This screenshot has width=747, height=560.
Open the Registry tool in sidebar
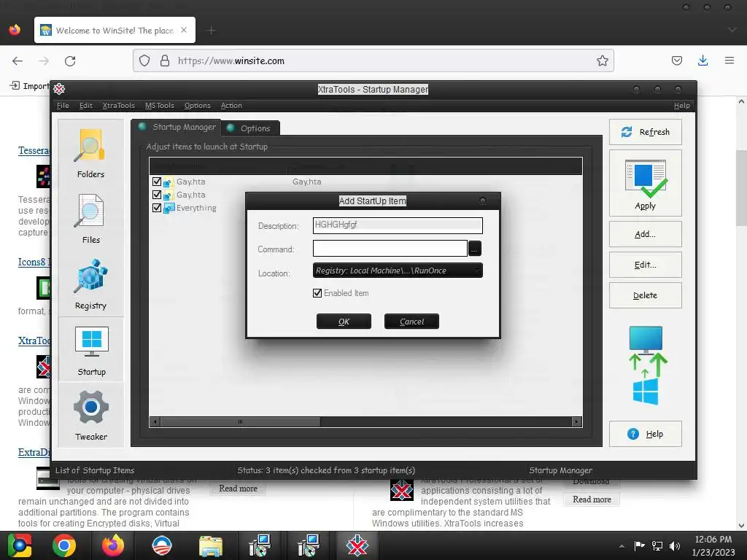(90, 285)
